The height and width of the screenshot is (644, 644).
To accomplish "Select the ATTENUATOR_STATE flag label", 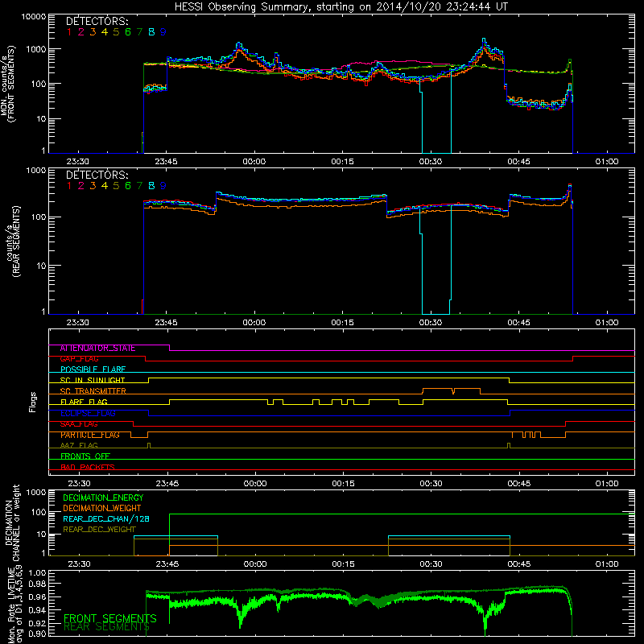I will point(97,349).
